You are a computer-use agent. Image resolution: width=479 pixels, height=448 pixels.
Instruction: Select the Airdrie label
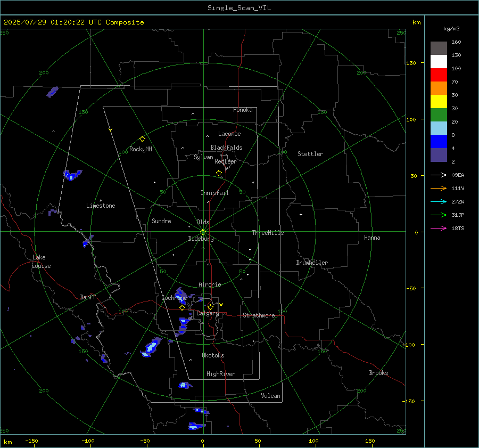pyautogui.click(x=210, y=284)
